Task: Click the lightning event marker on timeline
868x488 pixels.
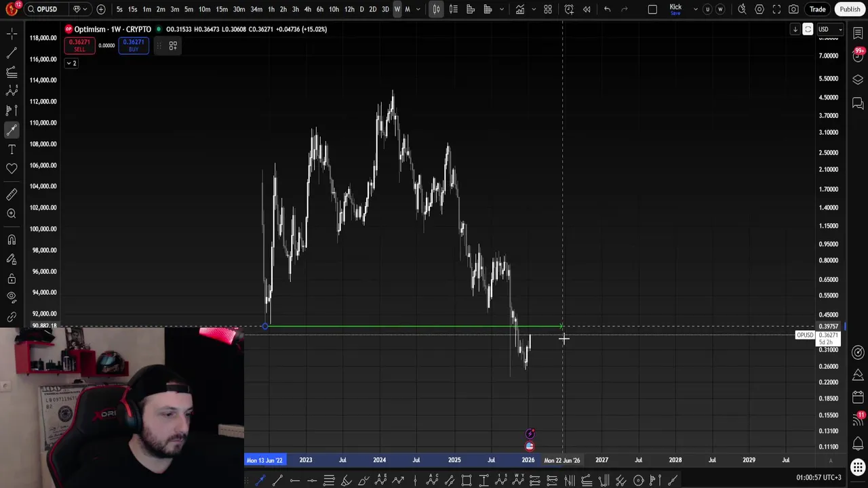Action: tap(530, 434)
